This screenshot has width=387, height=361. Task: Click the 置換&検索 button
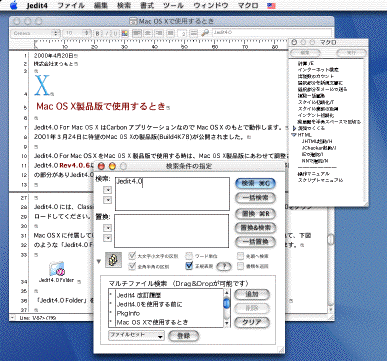pos(255,228)
